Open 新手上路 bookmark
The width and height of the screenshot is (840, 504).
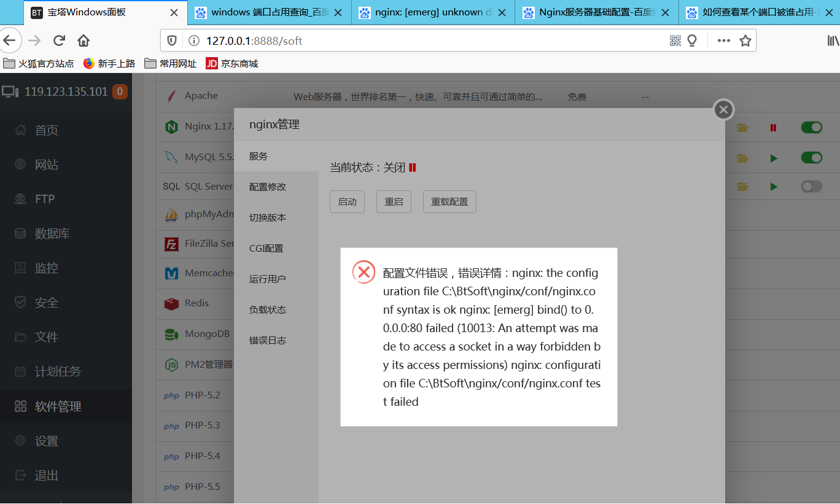[x=109, y=63]
